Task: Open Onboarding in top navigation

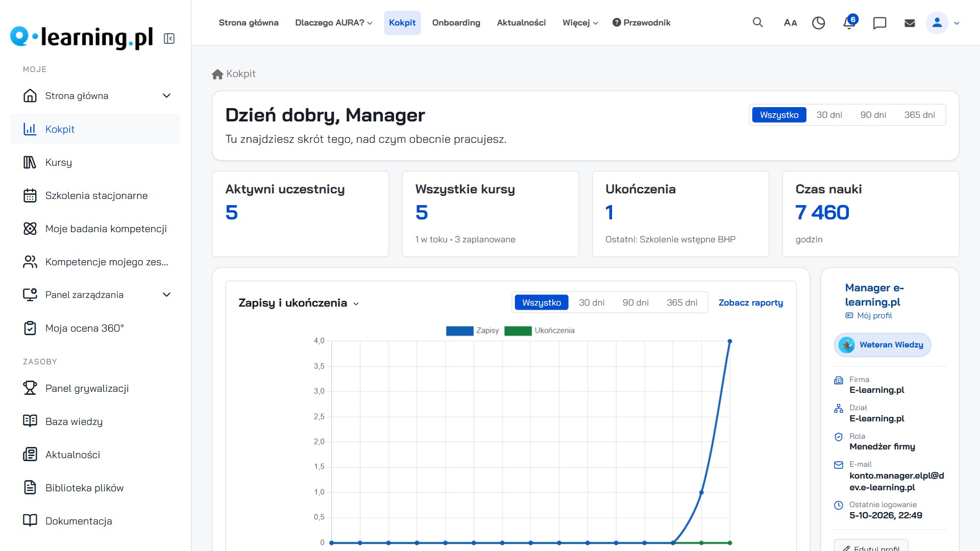Action: point(456,23)
